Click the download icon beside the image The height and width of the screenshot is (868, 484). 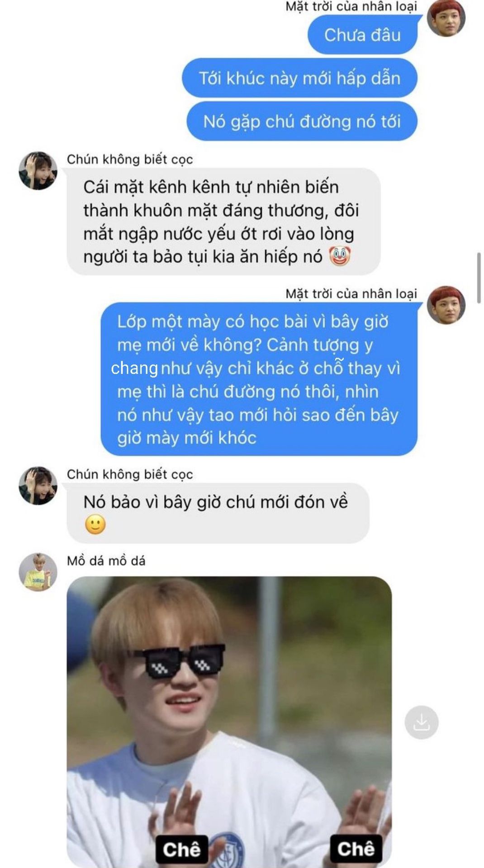tap(421, 722)
